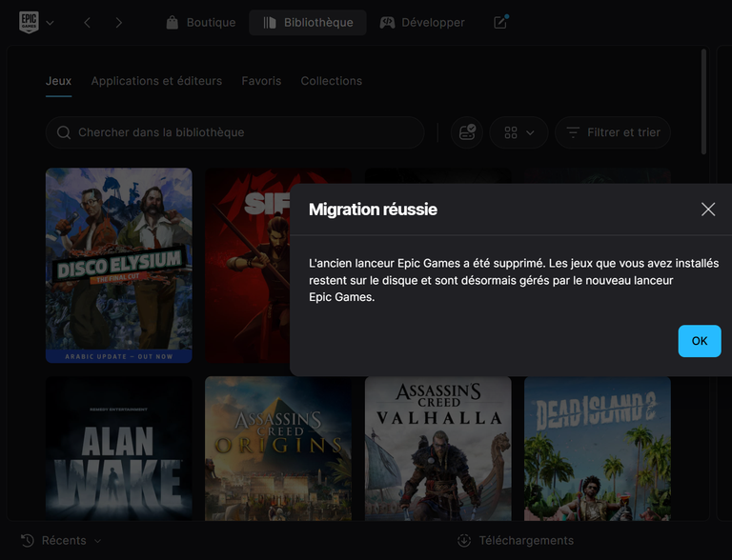Select the Alan Wake game tile

118,449
